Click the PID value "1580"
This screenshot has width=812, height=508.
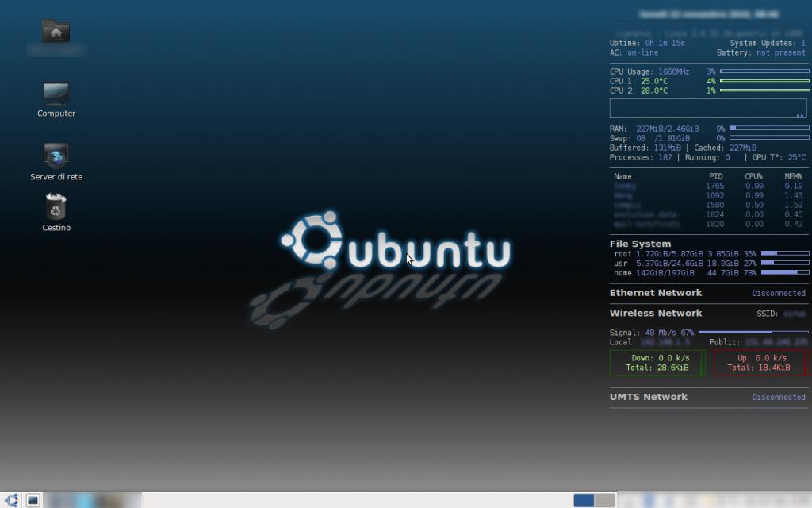pyautogui.click(x=714, y=205)
